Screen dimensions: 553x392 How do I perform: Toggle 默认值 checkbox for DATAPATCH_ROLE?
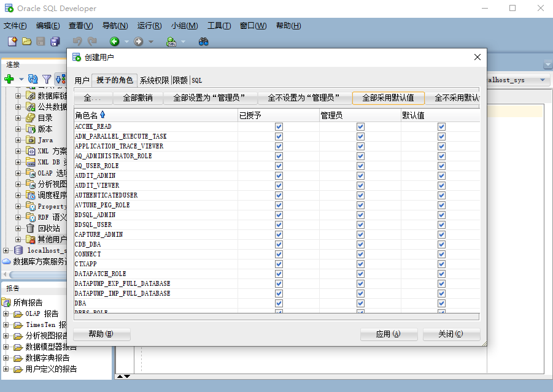[x=441, y=274]
